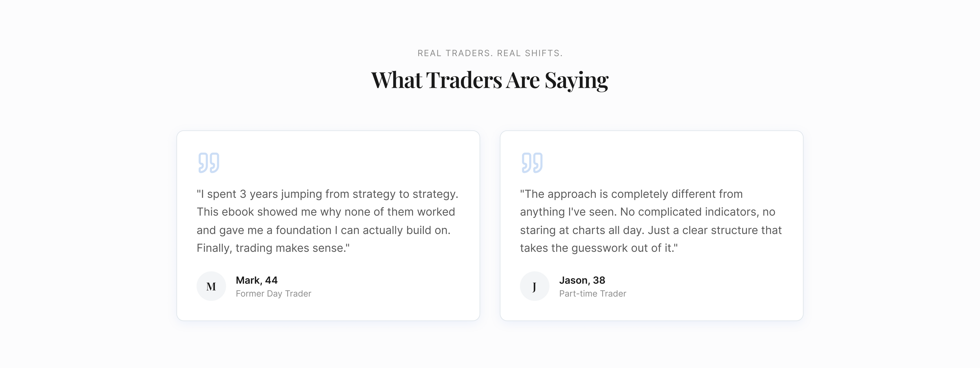The width and height of the screenshot is (980, 368).
Task: Click the quote mark icon in Mark's card
Action: point(209,163)
